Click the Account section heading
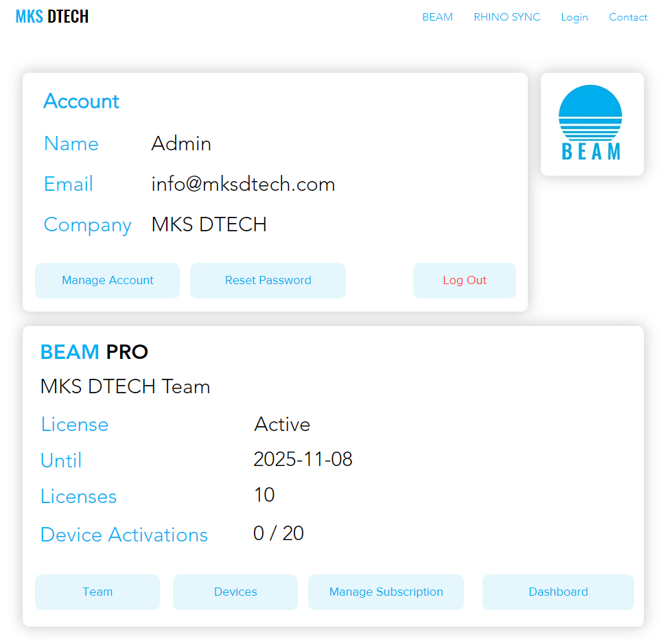The height and width of the screenshot is (641, 672). [x=81, y=102]
